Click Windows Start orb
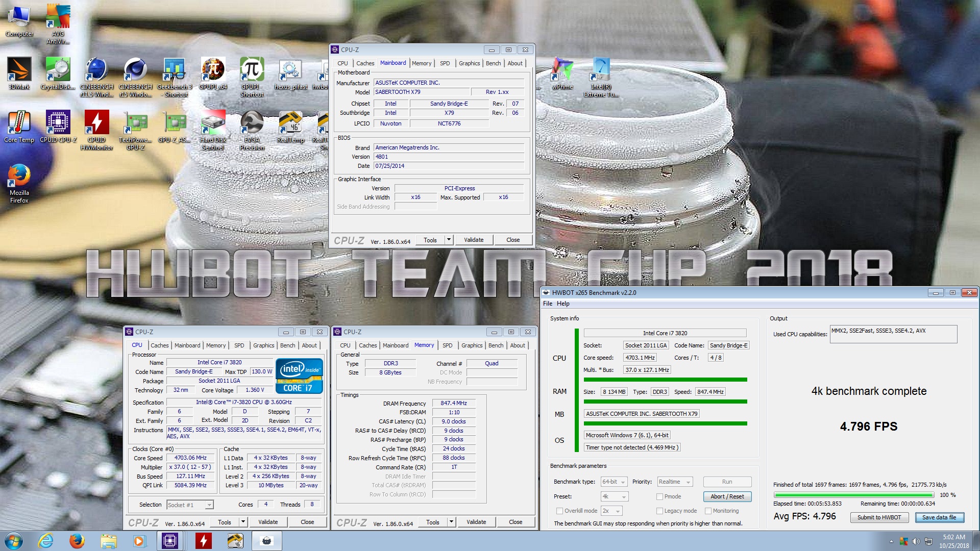The width and height of the screenshot is (980, 551). (14, 541)
